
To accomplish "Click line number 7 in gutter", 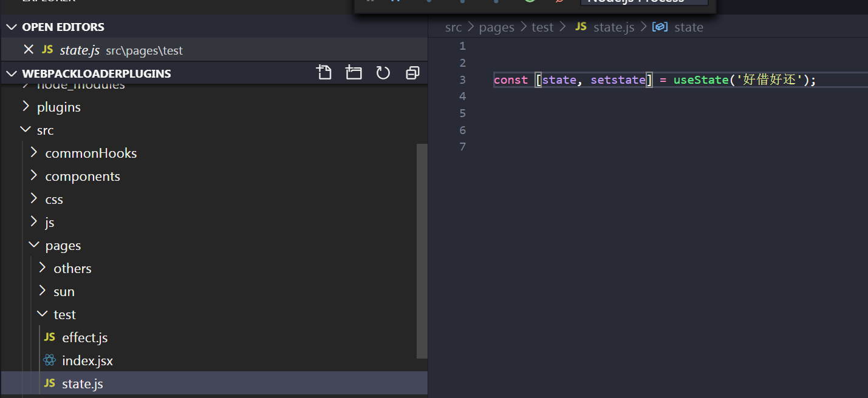I will [463, 146].
